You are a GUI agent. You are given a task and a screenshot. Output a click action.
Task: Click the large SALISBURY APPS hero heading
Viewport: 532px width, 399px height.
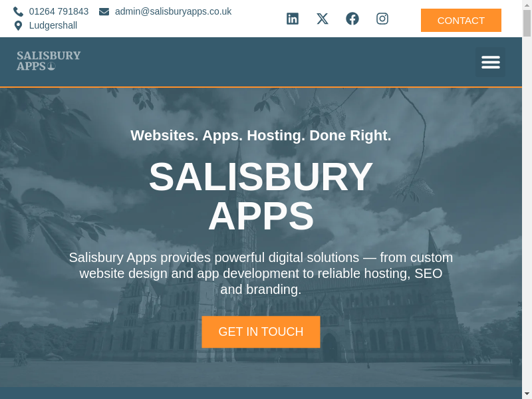coord(261,196)
